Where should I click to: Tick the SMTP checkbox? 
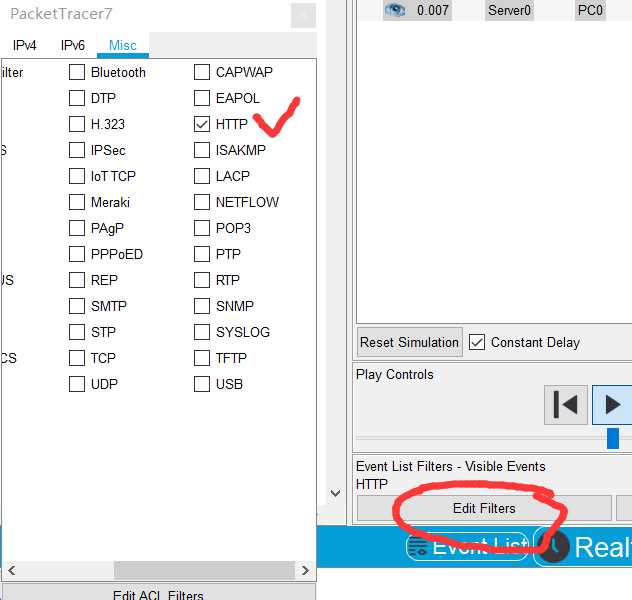click(x=77, y=306)
